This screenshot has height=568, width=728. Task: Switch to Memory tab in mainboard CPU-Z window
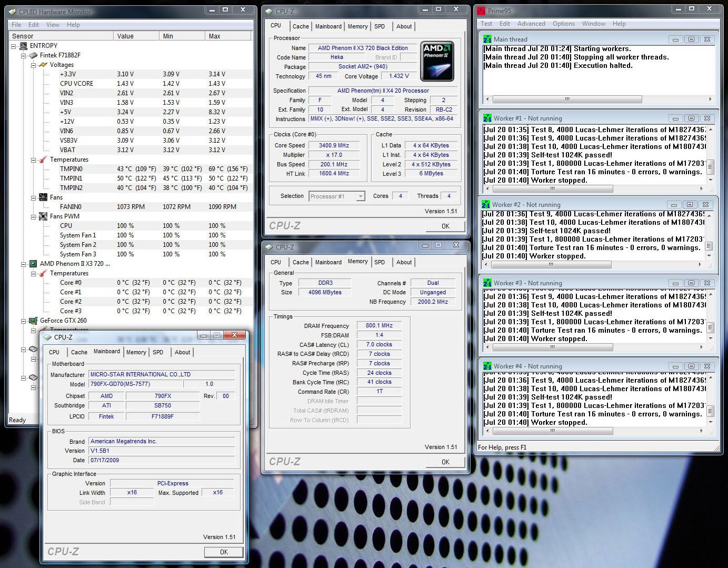pos(136,352)
